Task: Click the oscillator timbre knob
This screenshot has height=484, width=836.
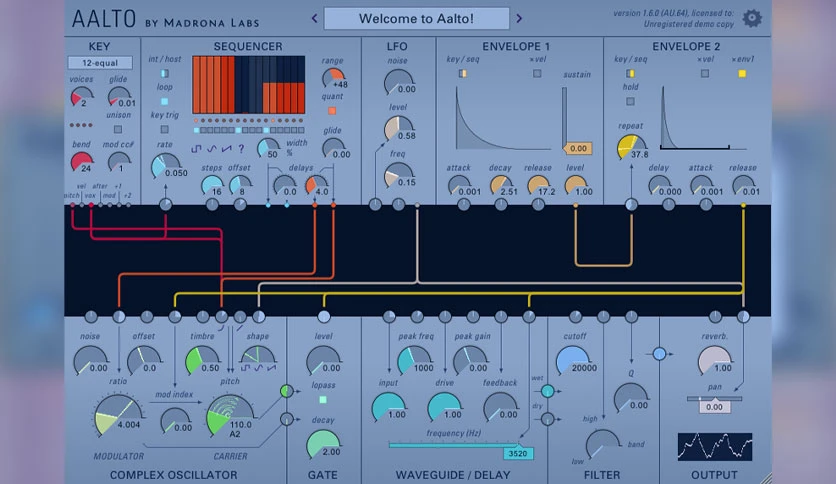Action: 202,360
